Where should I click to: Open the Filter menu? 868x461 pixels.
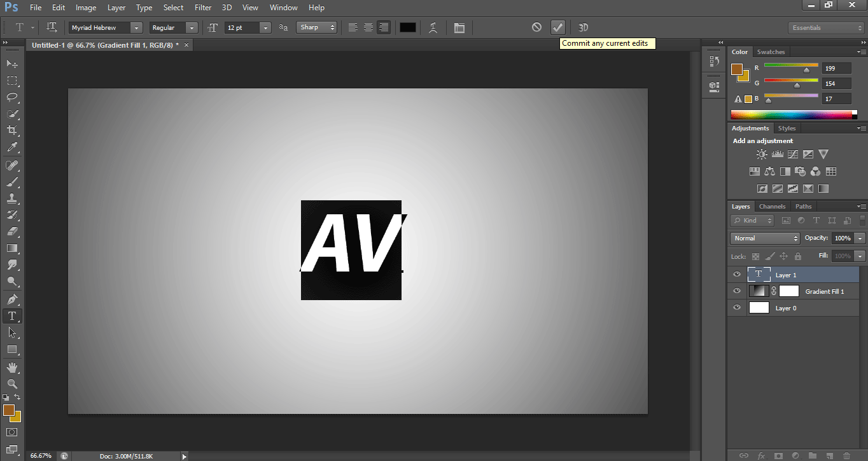point(203,7)
